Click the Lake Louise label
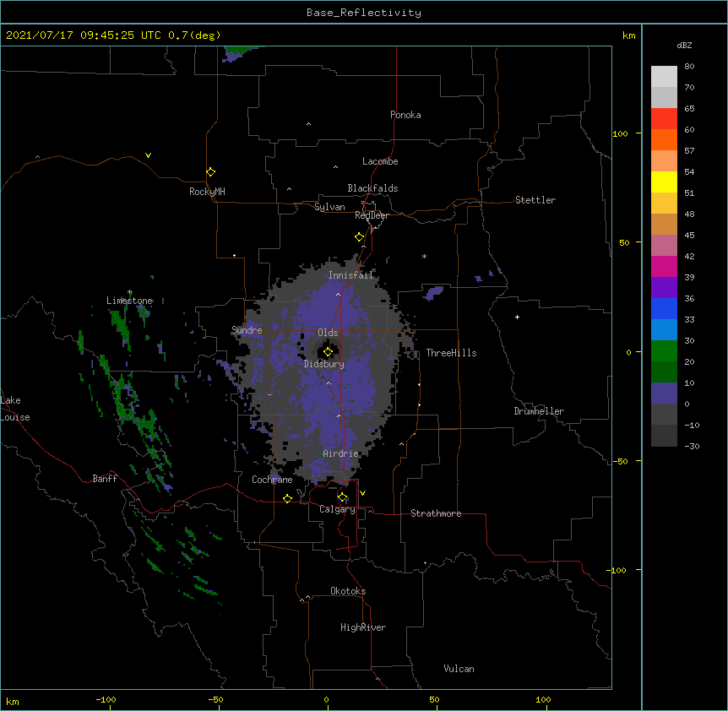 click(15, 409)
